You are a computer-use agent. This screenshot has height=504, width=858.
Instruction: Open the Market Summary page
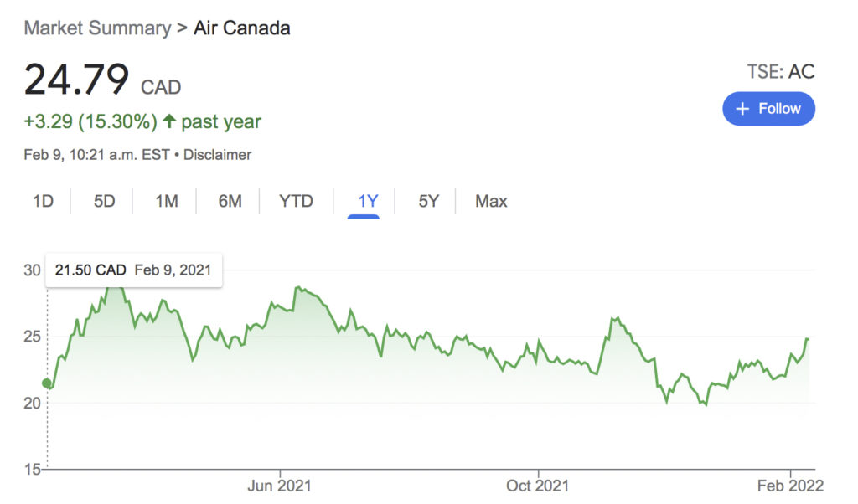coord(97,28)
